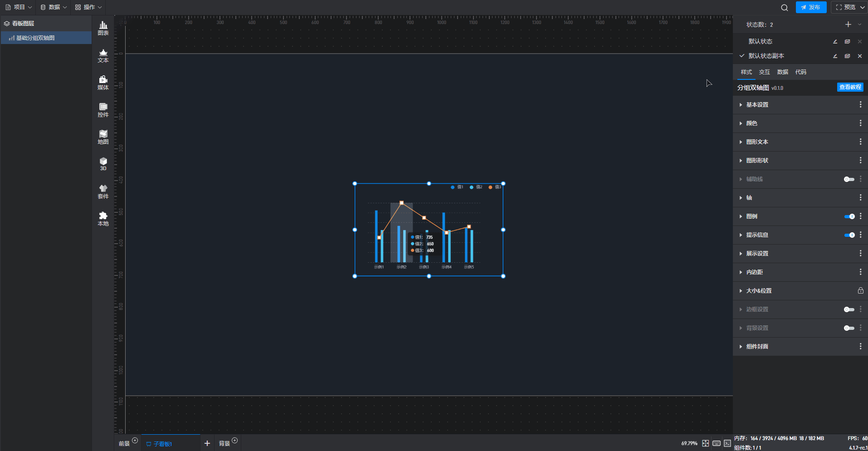Open the 图表 chart components panel
The width and height of the screenshot is (868, 451).
pyautogui.click(x=103, y=28)
